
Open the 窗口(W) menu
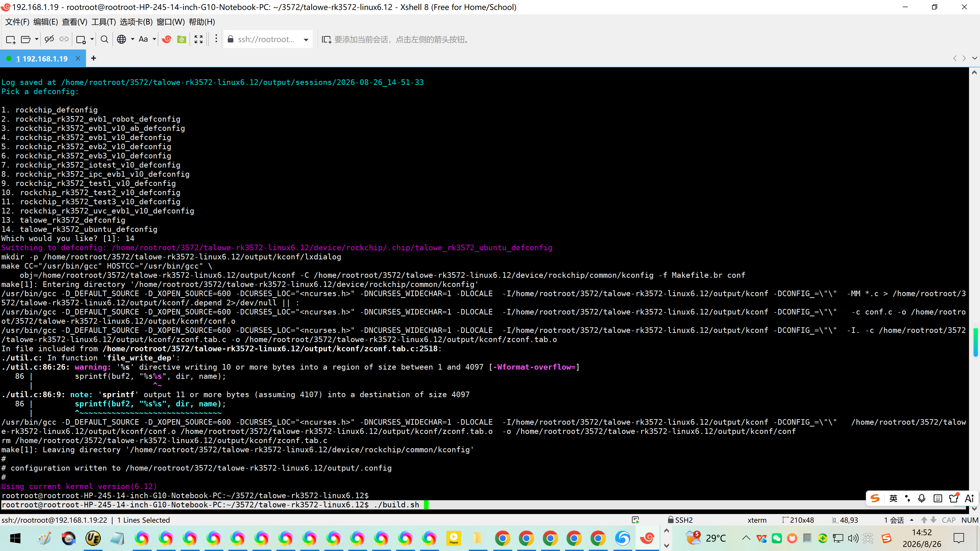click(170, 22)
